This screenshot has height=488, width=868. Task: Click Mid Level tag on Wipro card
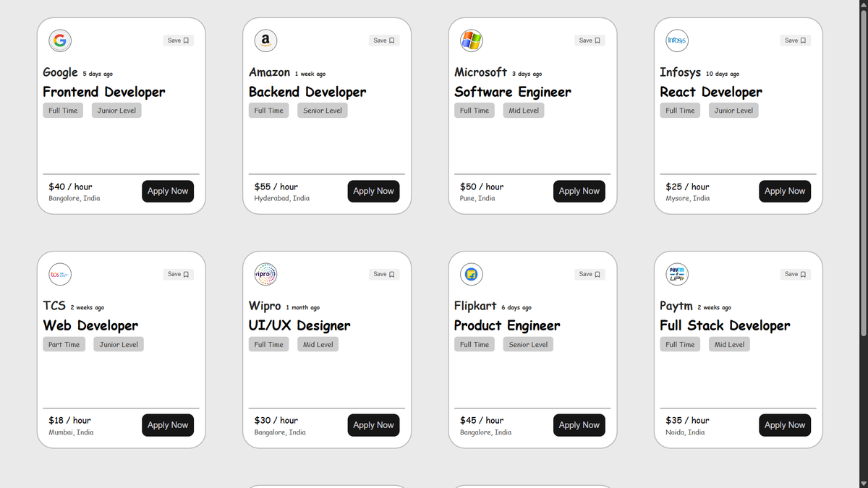[318, 345]
